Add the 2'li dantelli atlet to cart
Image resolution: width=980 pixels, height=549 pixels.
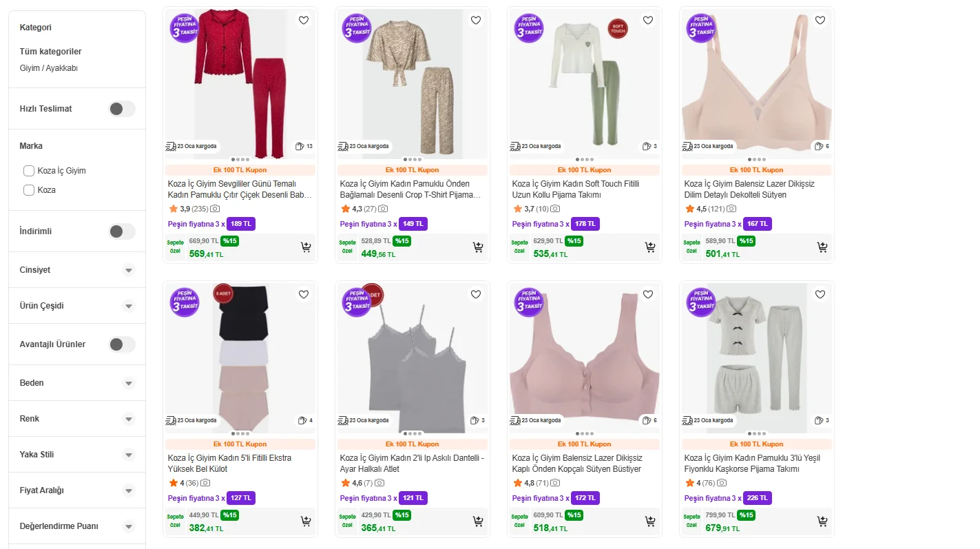(478, 521)
